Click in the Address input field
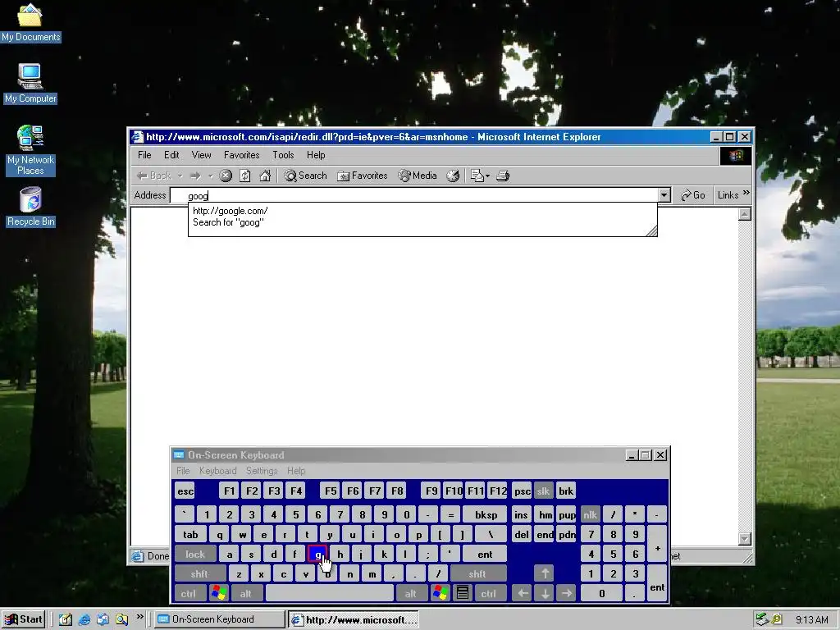The width and height of the screenshot is (840, 630). [x=414, y=195]
